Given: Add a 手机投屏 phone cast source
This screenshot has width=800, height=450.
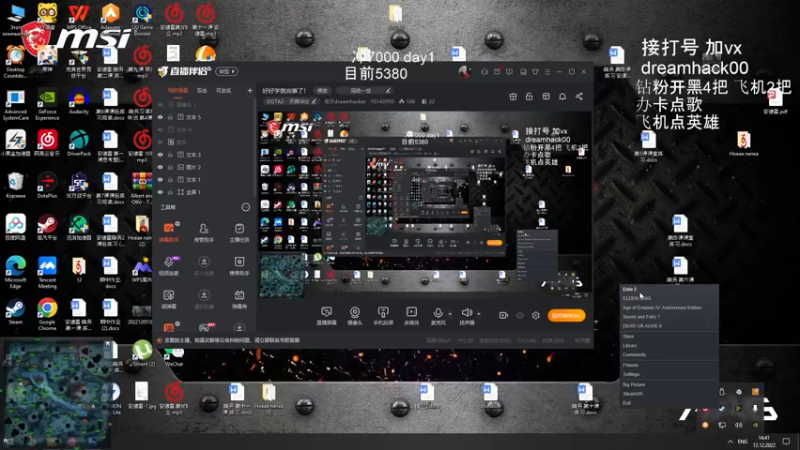Looking at the screenshot, I should coord(383,315).
